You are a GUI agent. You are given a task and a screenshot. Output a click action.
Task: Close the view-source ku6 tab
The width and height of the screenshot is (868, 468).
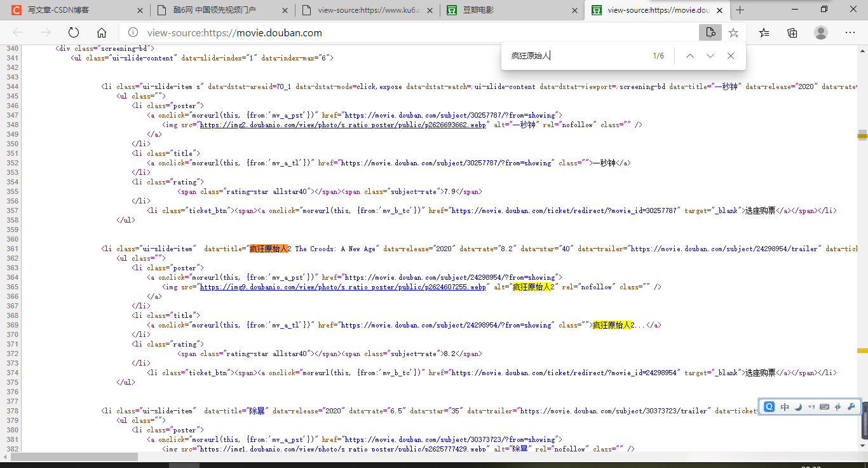click(x=430, y=10)
